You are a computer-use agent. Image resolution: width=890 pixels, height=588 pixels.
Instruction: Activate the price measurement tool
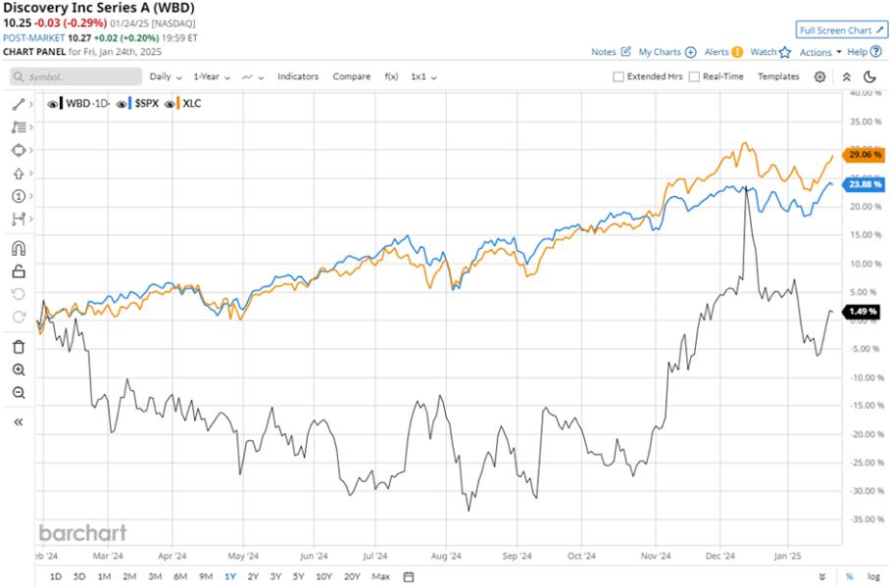(x=19, y=219)
